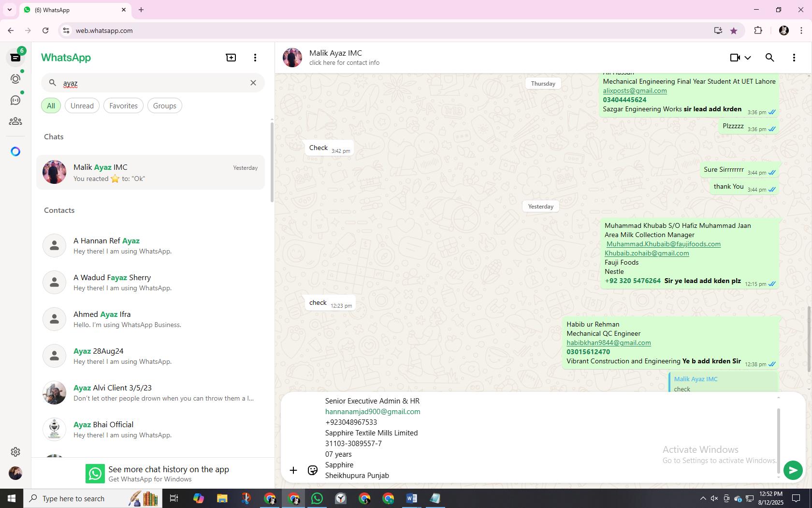Open contact Ahmed Ayaz Ifra
Screen dimensions: 812x508
point(150,319)
